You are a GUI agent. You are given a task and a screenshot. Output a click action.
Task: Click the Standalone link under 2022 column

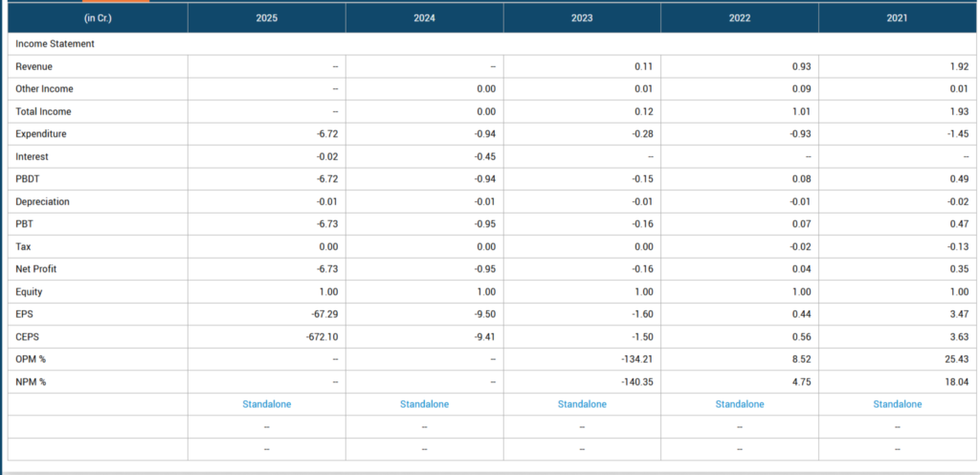[x=740, y=404]
